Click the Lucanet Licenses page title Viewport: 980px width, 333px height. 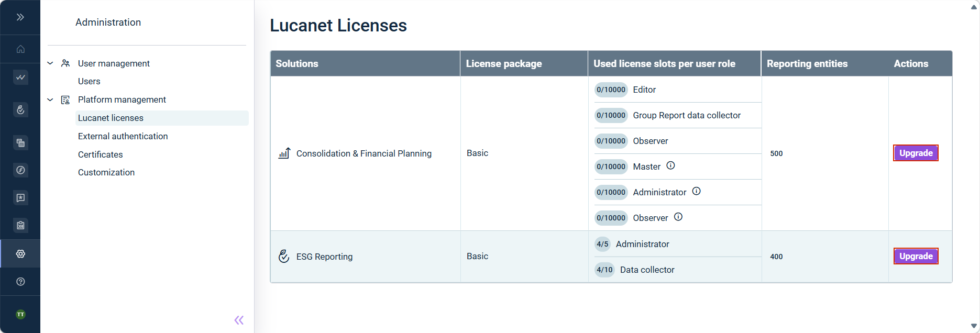tap(338, 25)
